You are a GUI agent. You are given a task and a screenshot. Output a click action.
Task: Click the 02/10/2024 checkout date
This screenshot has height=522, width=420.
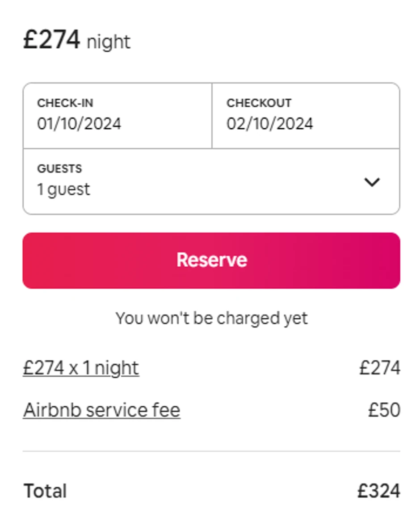pos(270,123)
